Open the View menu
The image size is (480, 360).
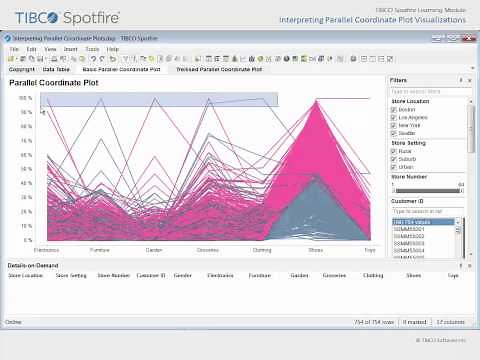pyautogui.click(x=50, y=49)
